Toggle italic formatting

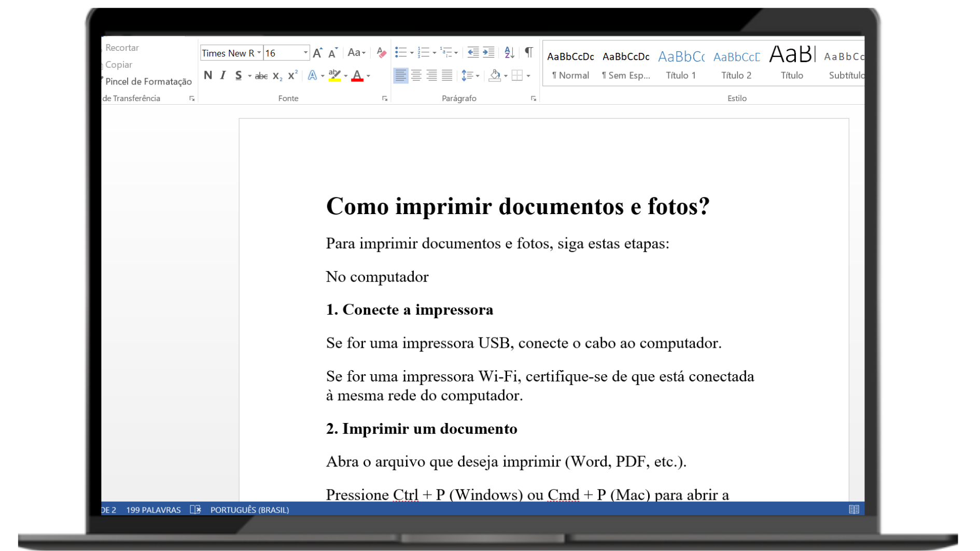(x=223, y=76)
